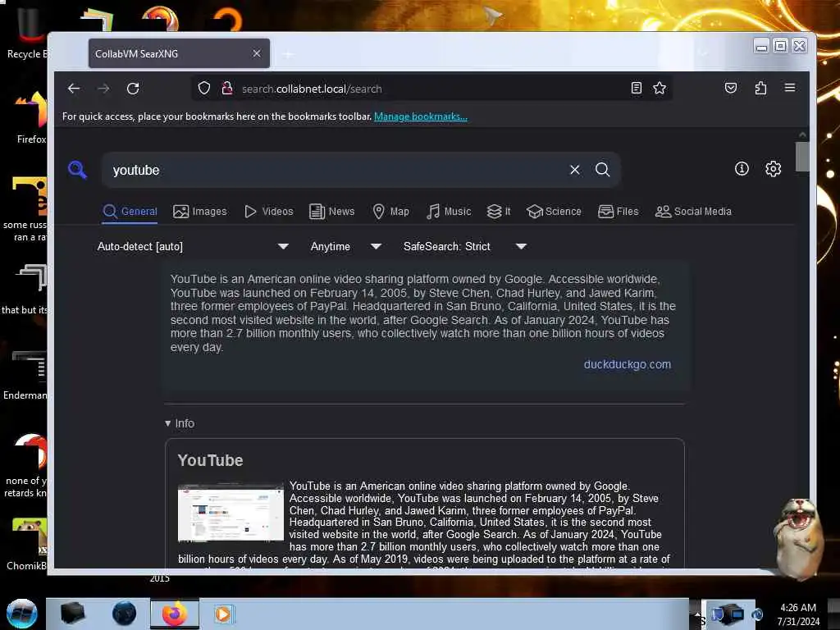Open Firefox hamburger application menu

pyautogui.click(x=790, y=88)
